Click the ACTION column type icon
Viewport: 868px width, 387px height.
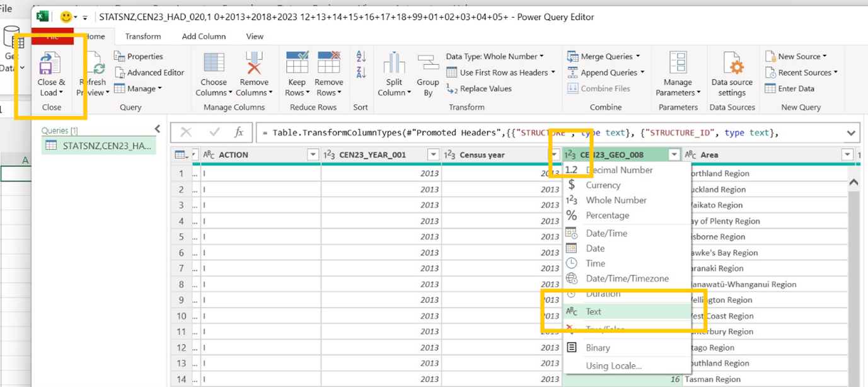click(x=209, y=154)
